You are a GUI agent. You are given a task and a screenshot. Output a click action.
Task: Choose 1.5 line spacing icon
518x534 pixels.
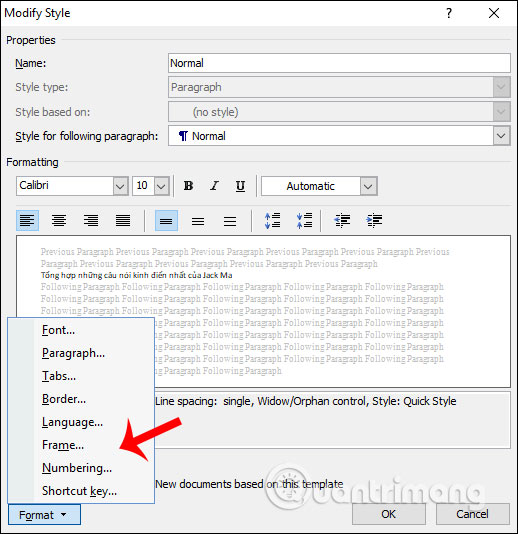pos(198,221)
